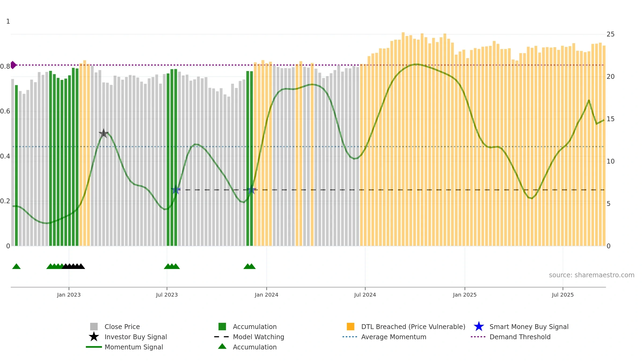The image size is (644, 362).
Task: Click the Jul 2025 axis label
Action: click(x=563, y=295)
